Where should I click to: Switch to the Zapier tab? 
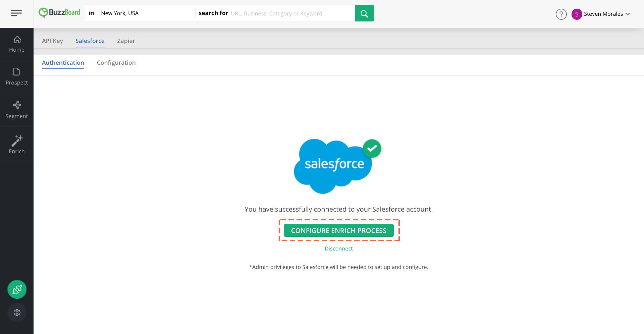click(126, 41)
